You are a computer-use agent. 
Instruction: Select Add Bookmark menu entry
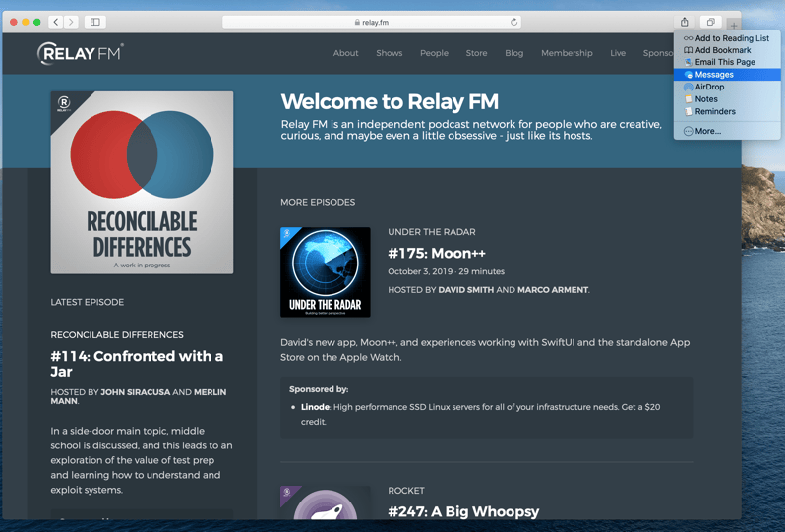727,50
